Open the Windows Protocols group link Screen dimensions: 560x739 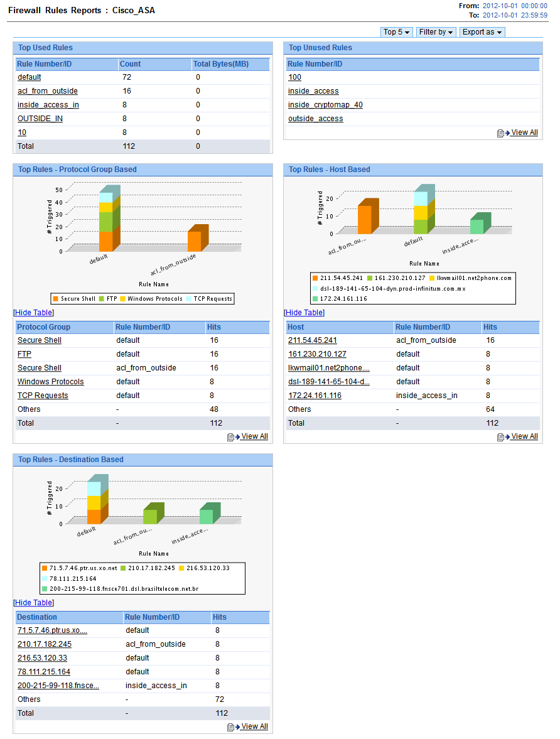point(50,382)
